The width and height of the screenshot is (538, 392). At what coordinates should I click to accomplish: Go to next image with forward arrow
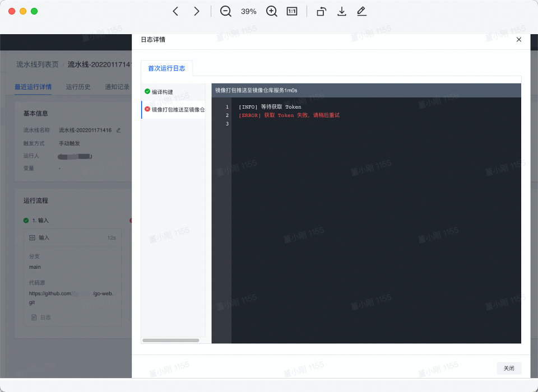[x=196, y=11]
